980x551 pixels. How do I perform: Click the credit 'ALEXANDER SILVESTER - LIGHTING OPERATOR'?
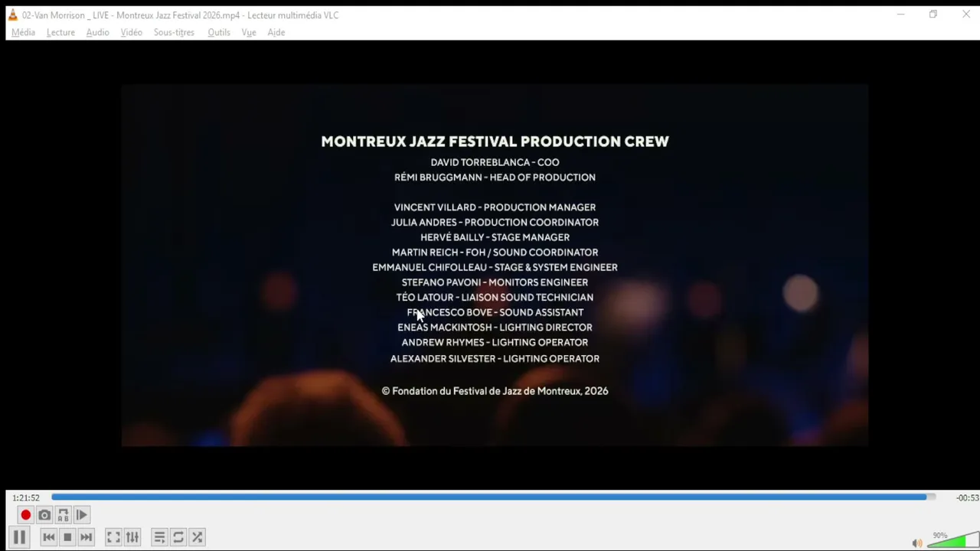tap(495, 358)
